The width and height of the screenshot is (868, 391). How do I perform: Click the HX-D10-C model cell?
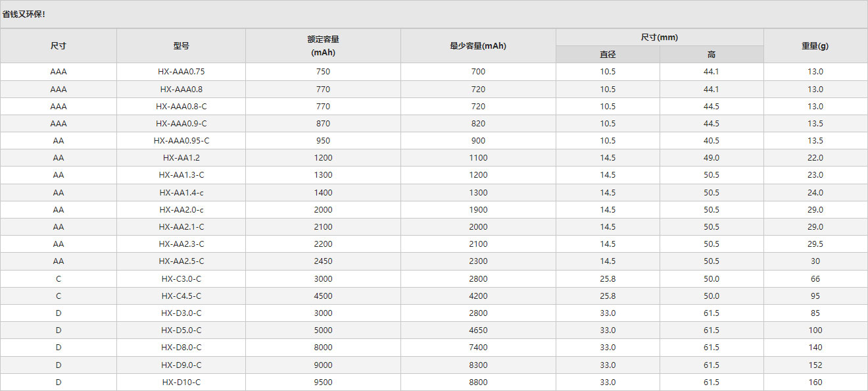point(181,382)
